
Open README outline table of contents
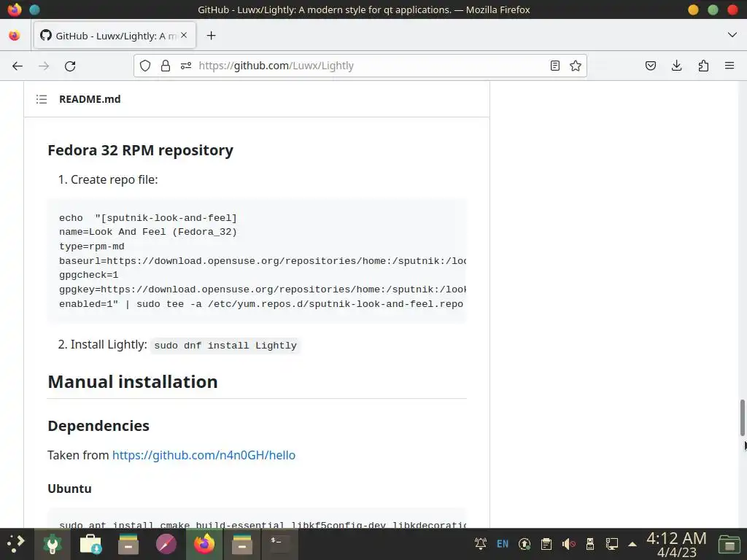click(42, 99)
